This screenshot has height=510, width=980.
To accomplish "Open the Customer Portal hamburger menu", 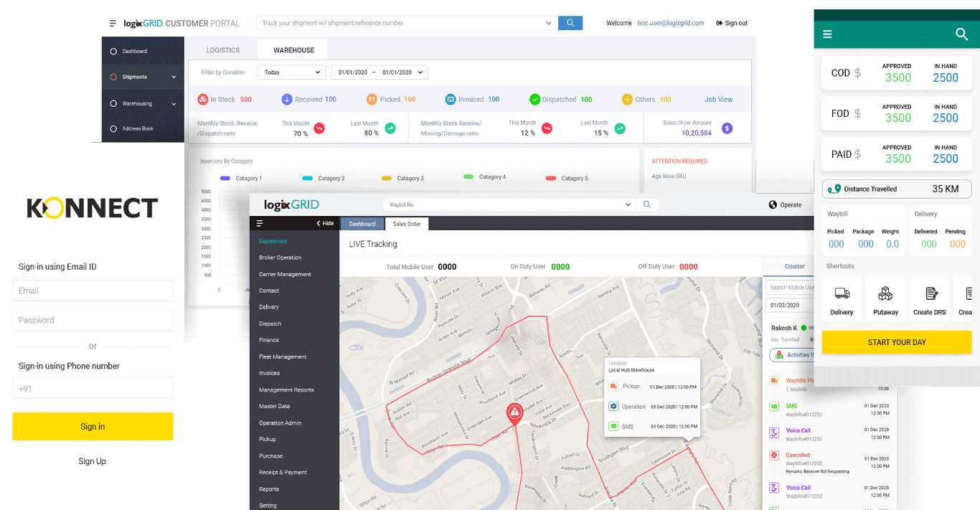I will coord(113,23).
